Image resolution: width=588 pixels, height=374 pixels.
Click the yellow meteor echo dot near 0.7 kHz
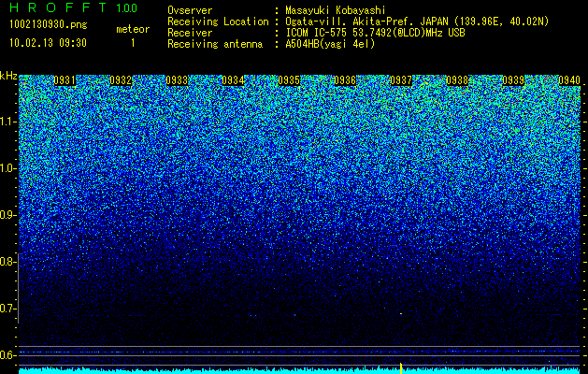(x=401, y=313)
